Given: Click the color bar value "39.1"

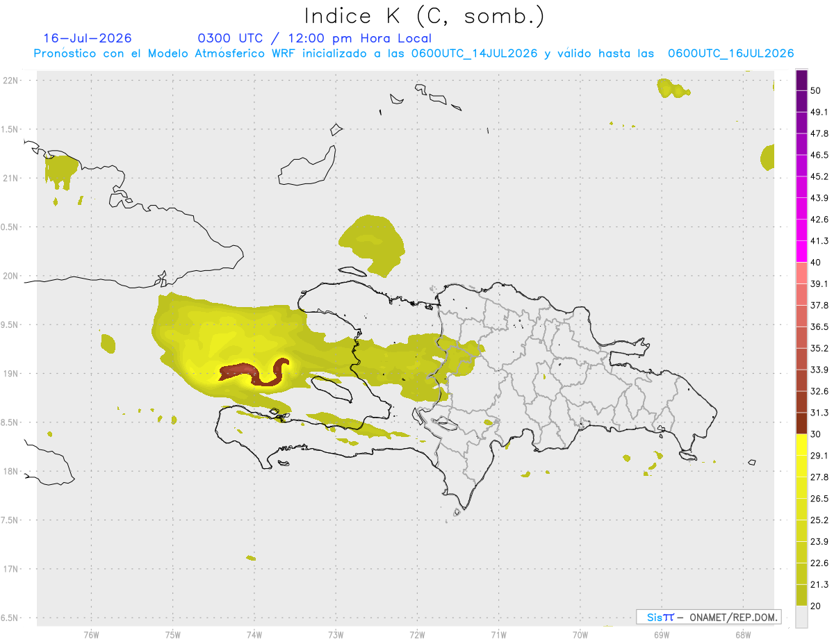Looking at the screenshot, I should pos(819,284).
